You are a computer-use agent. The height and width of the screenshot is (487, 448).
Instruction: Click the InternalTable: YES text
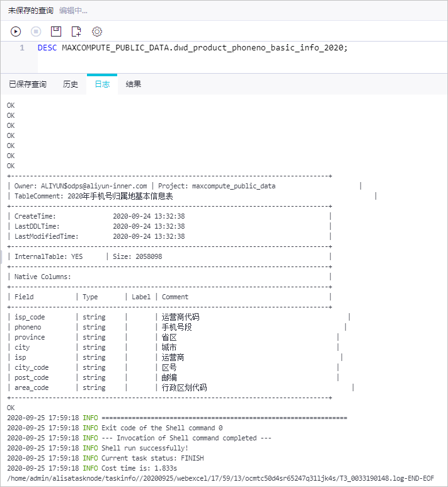(x=49, y=256)
